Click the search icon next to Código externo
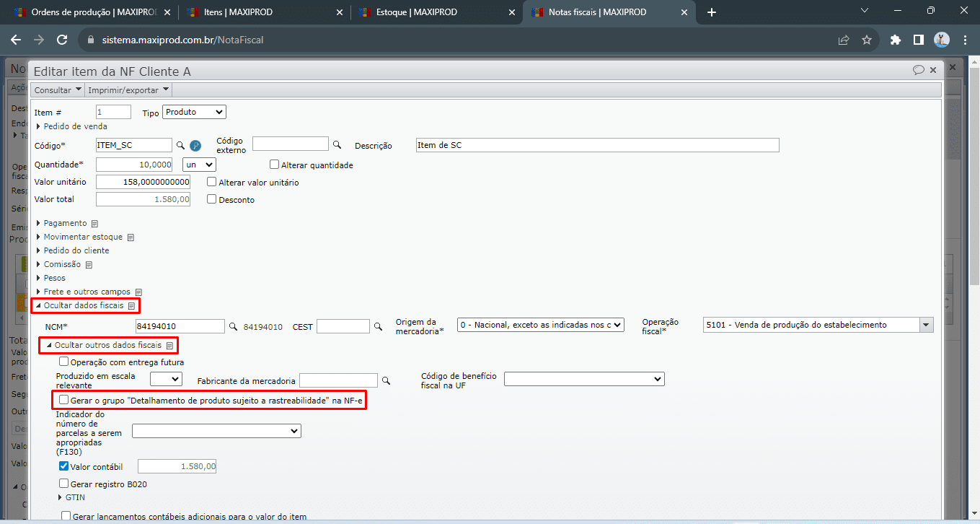The width and height of the screenshot is (980, 524). 337,144
